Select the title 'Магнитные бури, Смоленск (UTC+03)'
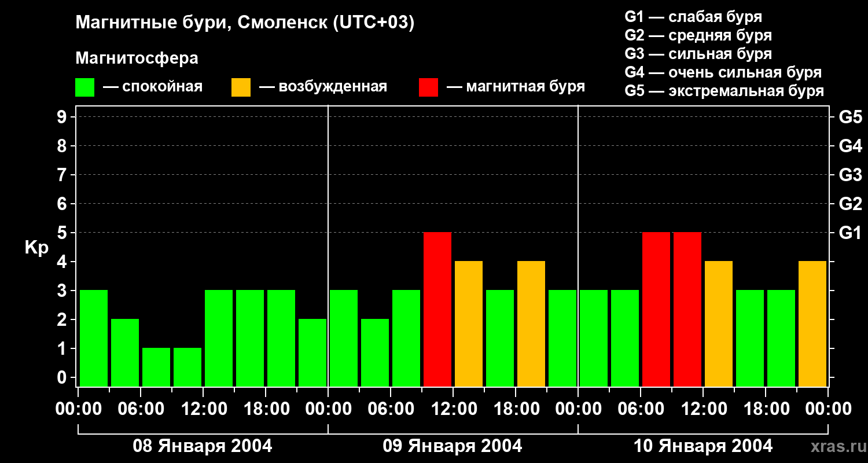Viewport: 868px width, 463px height. (x=245, y=23)
